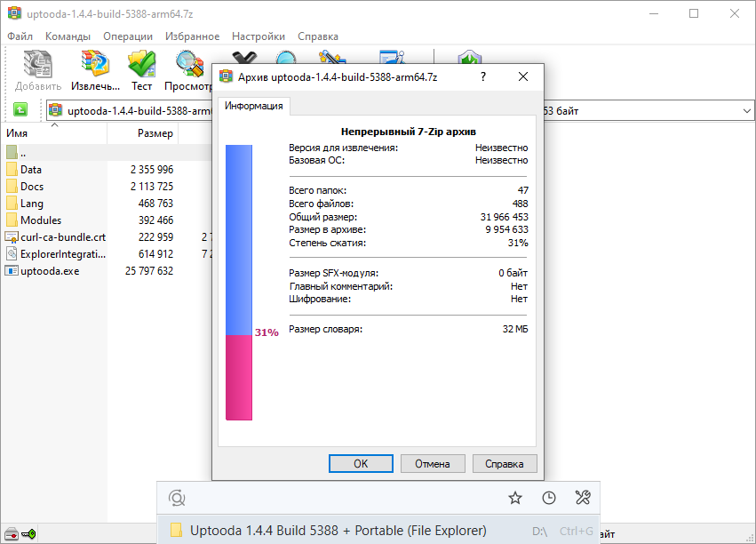
Task: Click the green shield virus scan icon
Action: [x=470, y=57]
